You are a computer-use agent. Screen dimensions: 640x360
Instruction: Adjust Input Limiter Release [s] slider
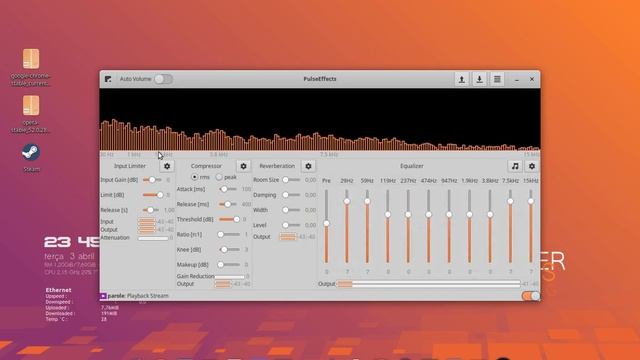151,210
